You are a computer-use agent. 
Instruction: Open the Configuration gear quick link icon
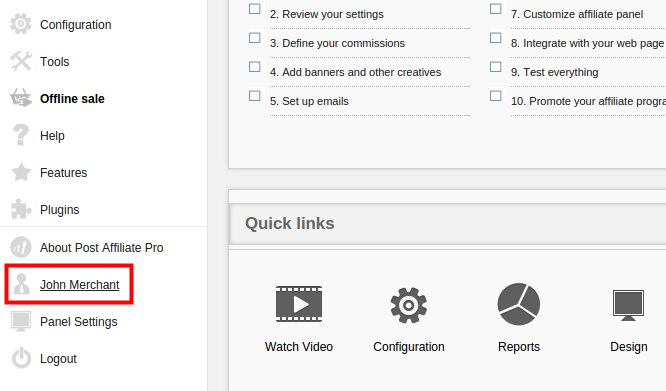click(409, 305)
